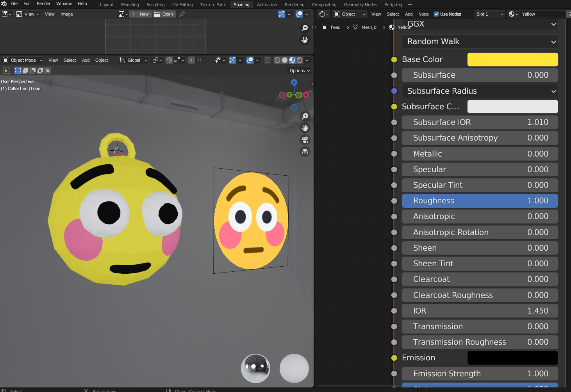Open the Global transform orientation dropdown
571x392 pixels.
[134, 60]
